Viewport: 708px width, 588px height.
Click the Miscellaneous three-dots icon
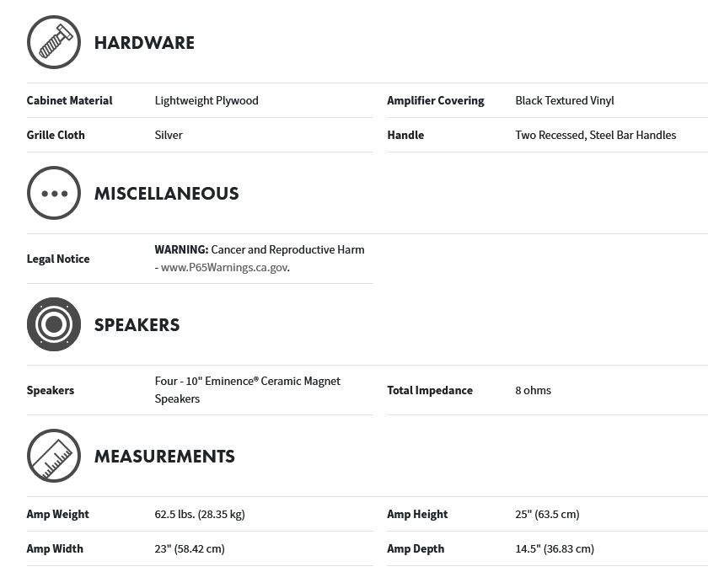[54, 193]
